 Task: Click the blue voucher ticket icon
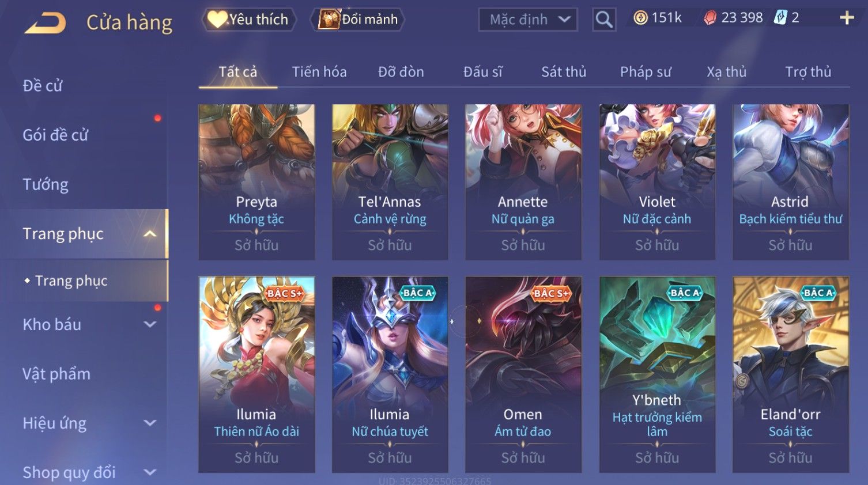[780, 17]
